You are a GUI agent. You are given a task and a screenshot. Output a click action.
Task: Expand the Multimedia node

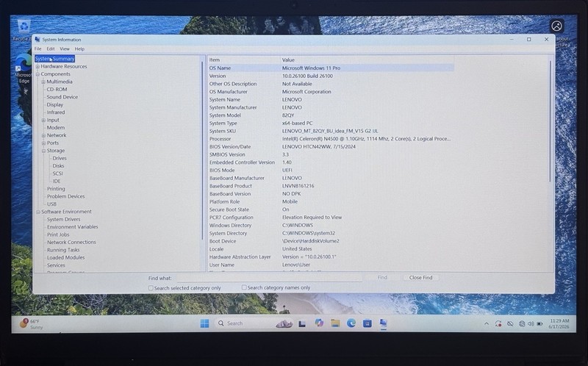[43, 82]
